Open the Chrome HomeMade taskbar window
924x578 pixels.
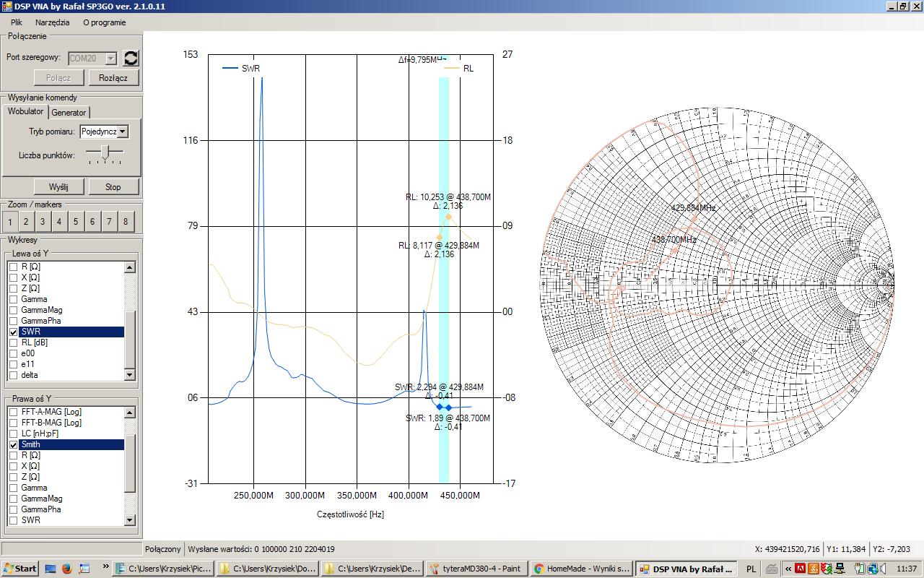581,569
